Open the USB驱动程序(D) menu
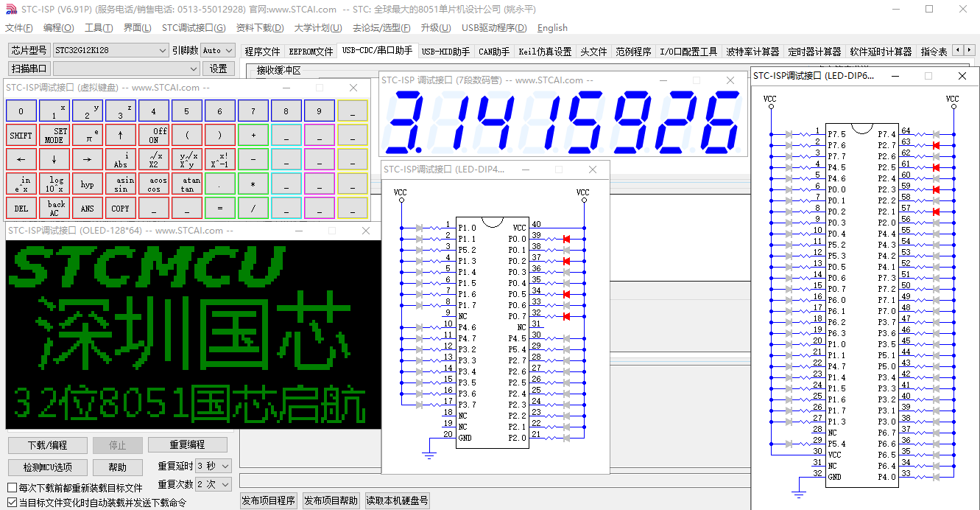The height and width of the screenshot is (510, 980). click(x=494, y=28)
